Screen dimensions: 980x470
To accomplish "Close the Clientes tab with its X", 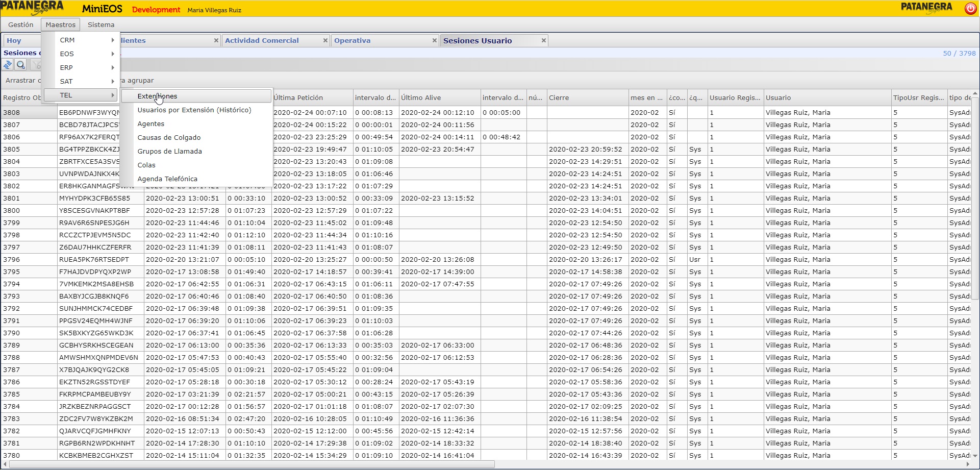I will coord(216,40).
